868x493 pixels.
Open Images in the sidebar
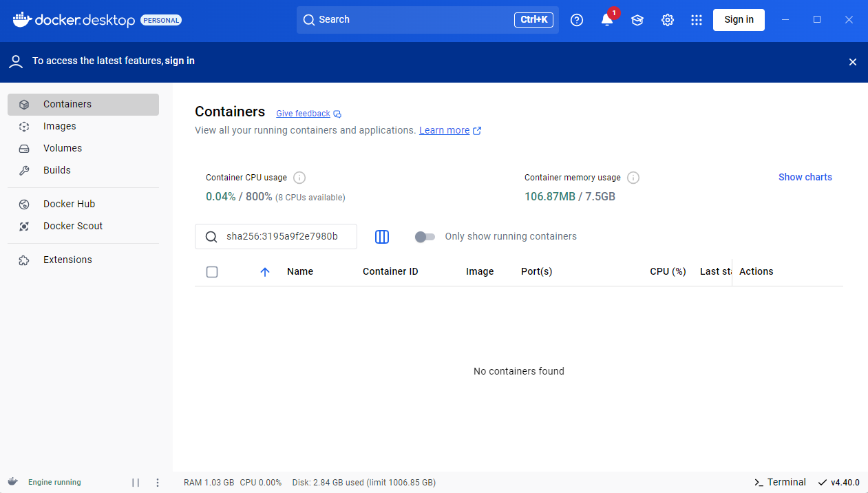pyautogui.click(x=83, y=127)
